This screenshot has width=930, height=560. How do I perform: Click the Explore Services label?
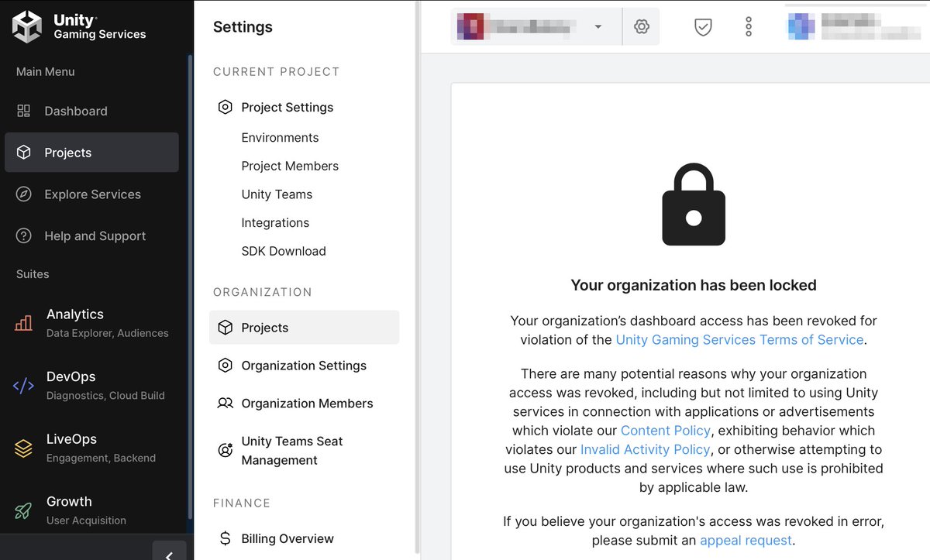pos(93,194)
